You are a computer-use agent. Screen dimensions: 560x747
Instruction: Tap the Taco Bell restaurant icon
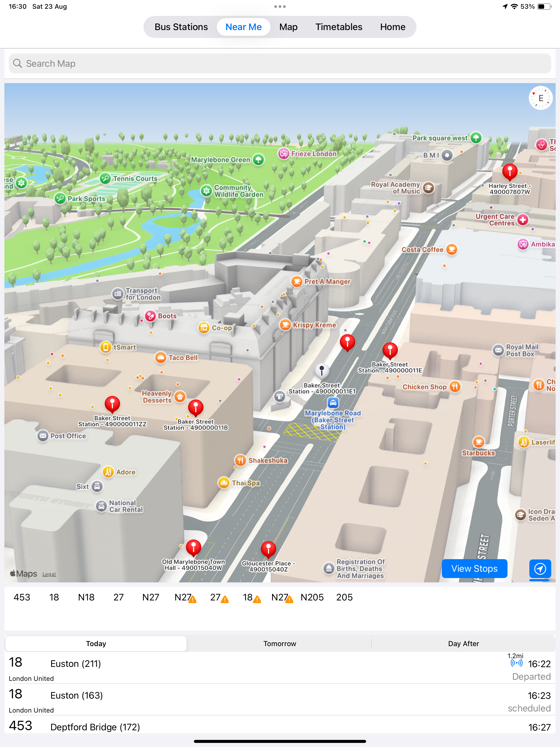[x=161, y=357]
